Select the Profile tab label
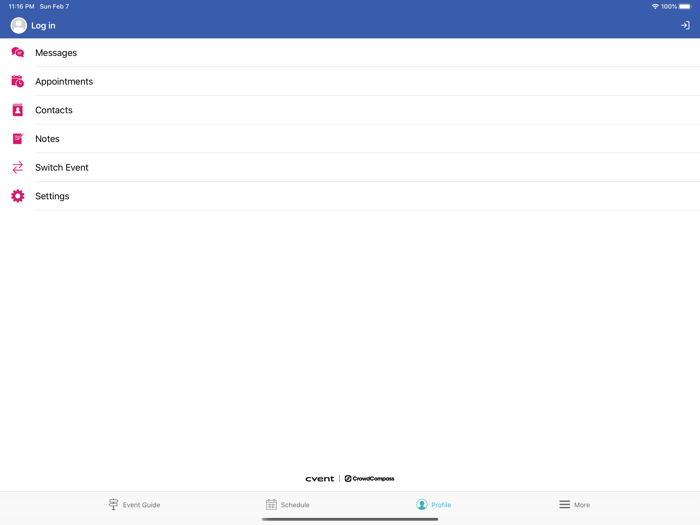 [x=441, y=505]
